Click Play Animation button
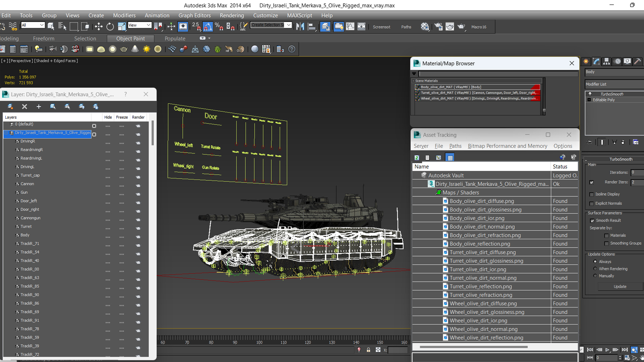The height and width of the screenshot is (362, 644). coord(607,350)
